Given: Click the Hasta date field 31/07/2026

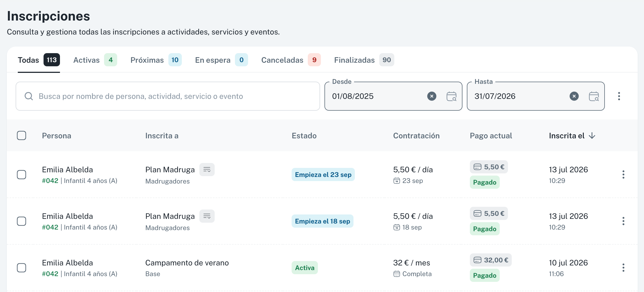Looking at the screenshot, I should (x=536, y=96).
